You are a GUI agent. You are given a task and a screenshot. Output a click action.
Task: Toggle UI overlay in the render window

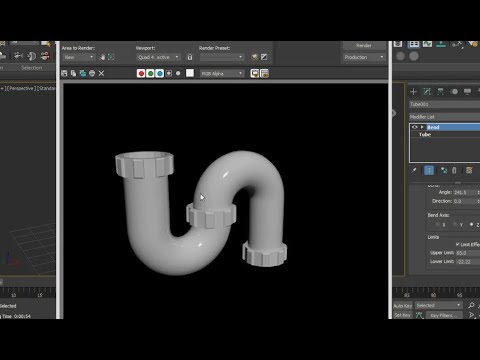click(x=255, y=73)
